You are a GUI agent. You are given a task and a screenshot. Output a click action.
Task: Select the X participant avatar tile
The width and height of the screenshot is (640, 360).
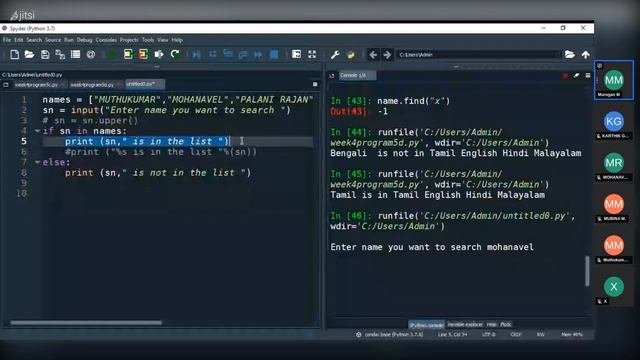pos(614,287)
